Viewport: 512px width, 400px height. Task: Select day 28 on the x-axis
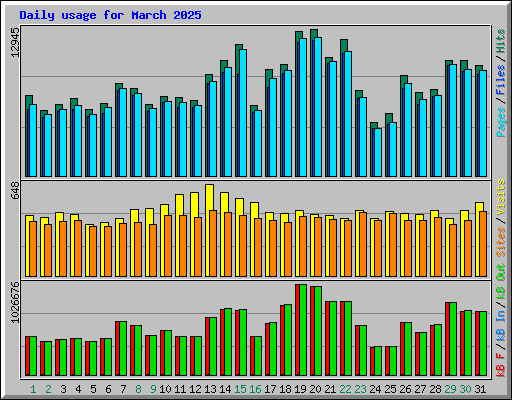pos(435,389)
